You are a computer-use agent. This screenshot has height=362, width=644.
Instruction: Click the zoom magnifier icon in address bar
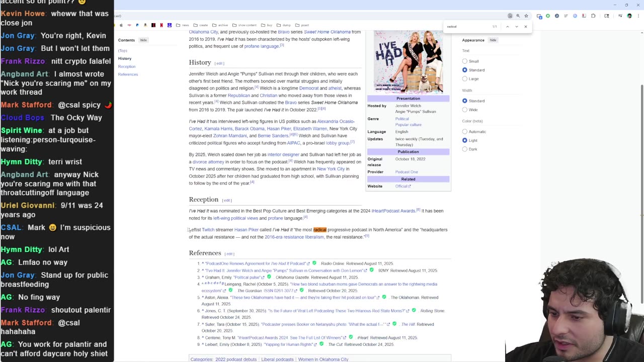[x=518, y=16]
